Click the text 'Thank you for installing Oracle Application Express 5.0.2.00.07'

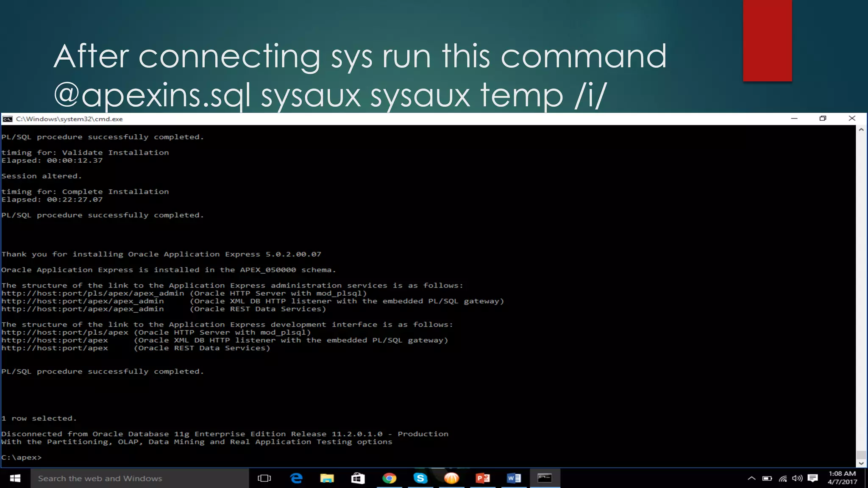(161, 254)
